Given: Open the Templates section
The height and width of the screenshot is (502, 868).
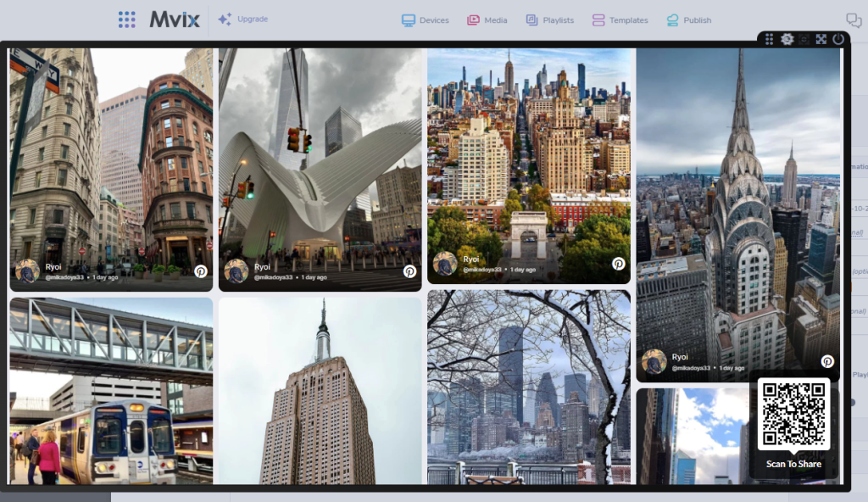Looking at the screenshot, I should (620, 20).
